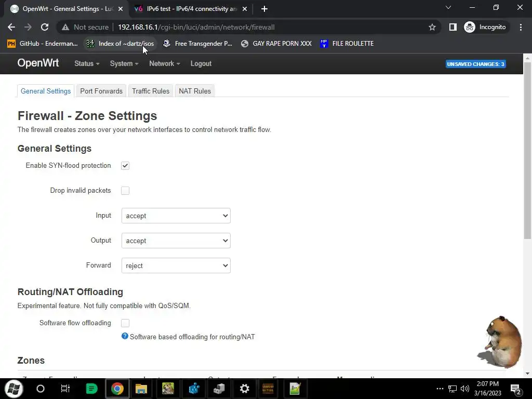Screen dimensions: 532x399
Task: Open Cortana search circle icon
Action: tap(41, 389)
